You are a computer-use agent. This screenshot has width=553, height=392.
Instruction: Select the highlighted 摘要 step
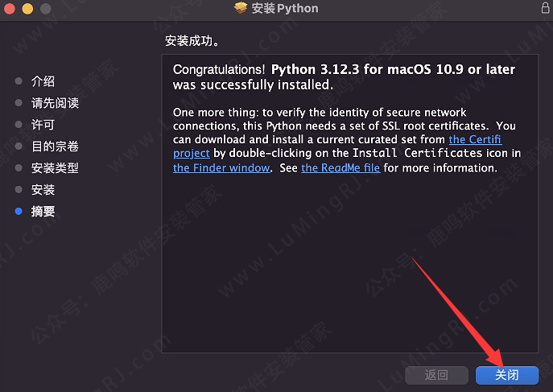coord(43,212)
